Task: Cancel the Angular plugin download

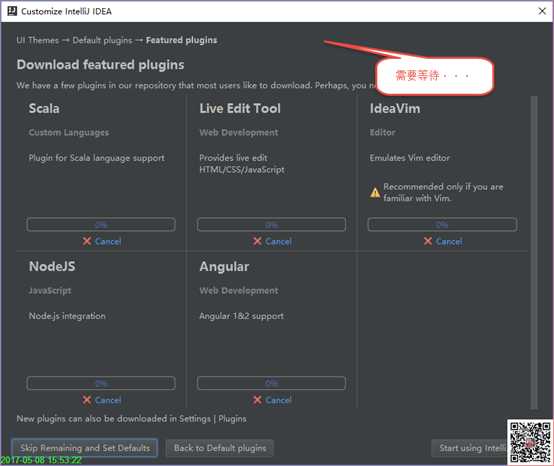Action: 278,400
